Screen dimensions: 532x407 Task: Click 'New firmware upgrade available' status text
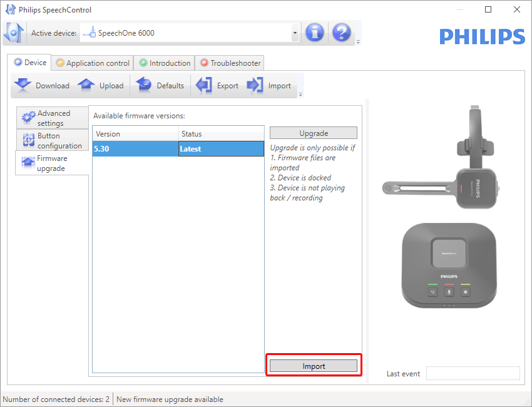170,399
